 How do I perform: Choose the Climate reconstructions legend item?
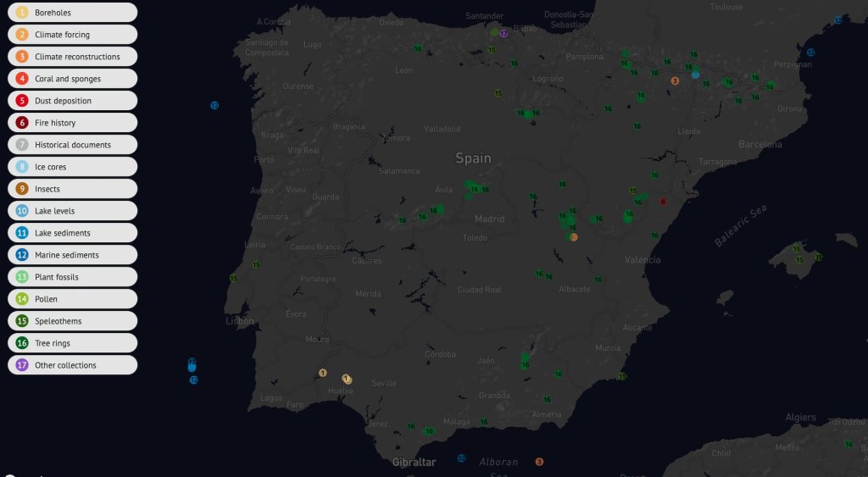[72, 57]
